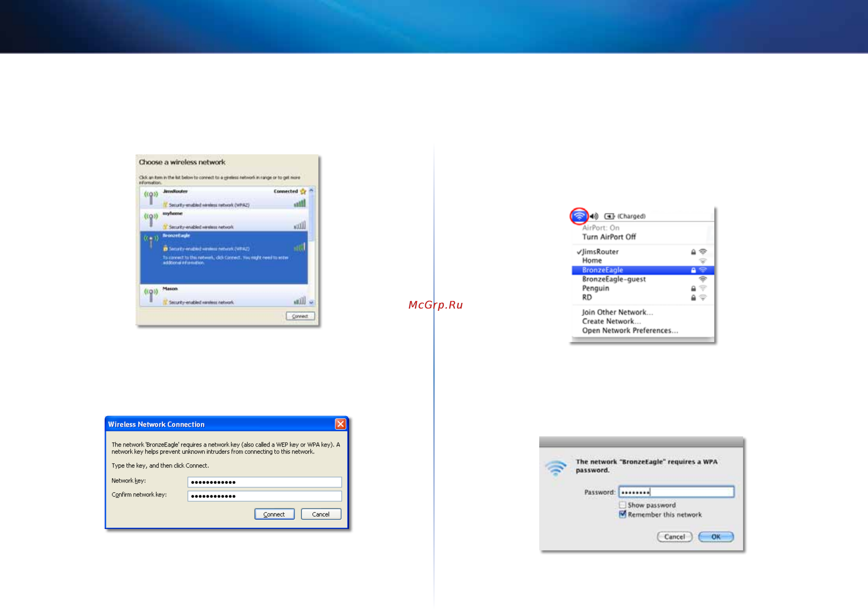Open Join Other Network… option

pos(617,312)
